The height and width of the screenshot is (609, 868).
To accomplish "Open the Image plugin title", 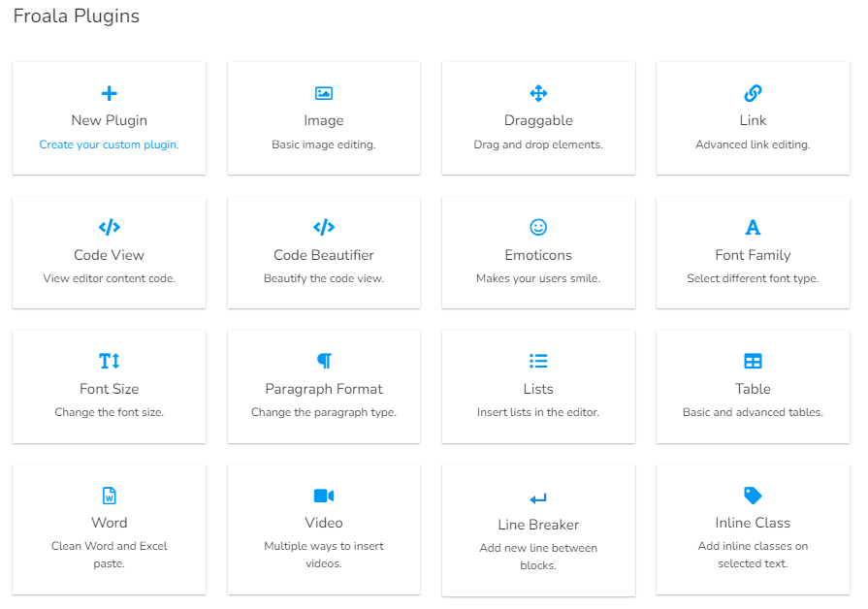I will tap(324, 120).
